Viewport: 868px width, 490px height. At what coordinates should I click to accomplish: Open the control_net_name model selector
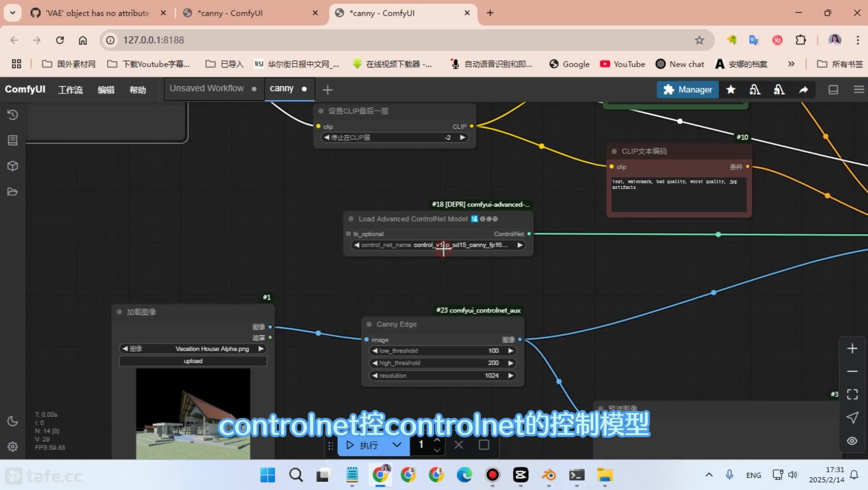(438, 245)
